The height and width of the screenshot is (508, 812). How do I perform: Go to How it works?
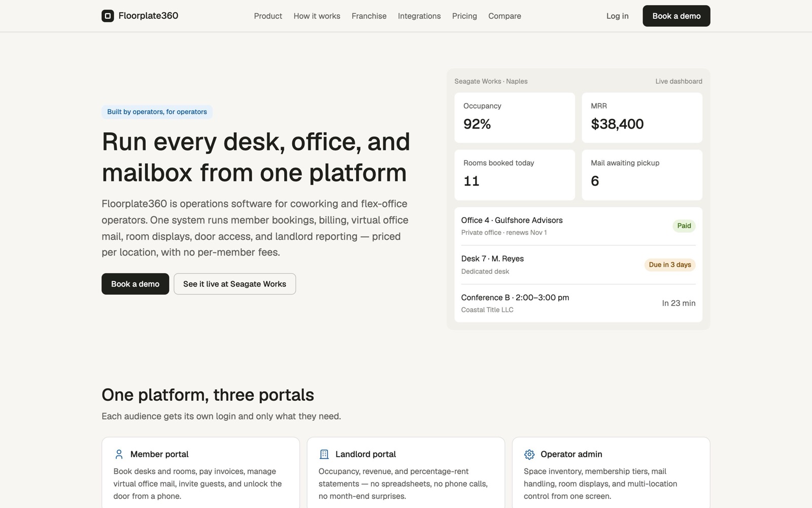(317, 16)
